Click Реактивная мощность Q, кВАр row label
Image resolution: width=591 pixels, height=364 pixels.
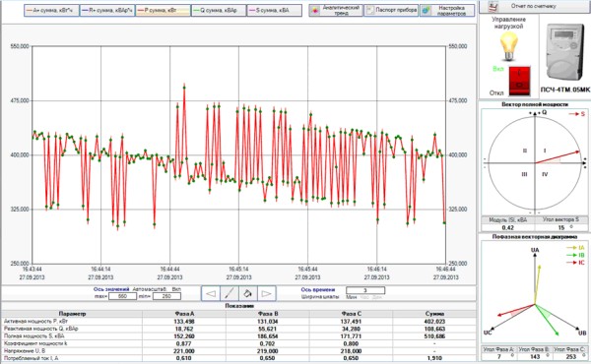(x=41, y=329)
